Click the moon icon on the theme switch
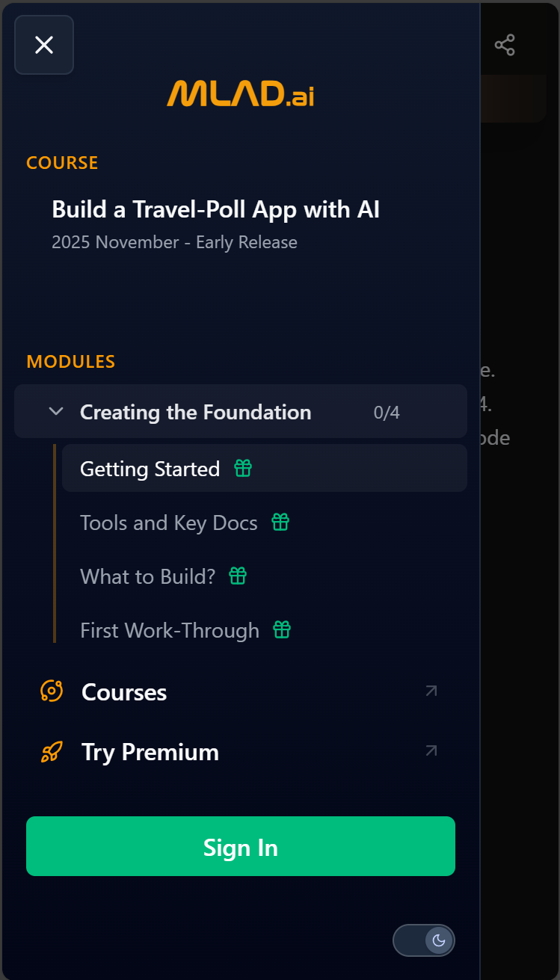This screenshot has width=560, height=980. [x=438, y=940]
